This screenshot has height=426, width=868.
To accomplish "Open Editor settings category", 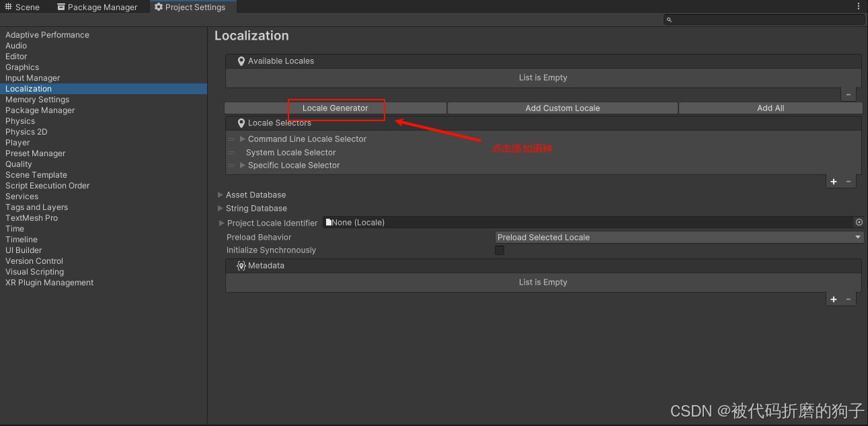I will pyautogui.click(x=16, y=57).
